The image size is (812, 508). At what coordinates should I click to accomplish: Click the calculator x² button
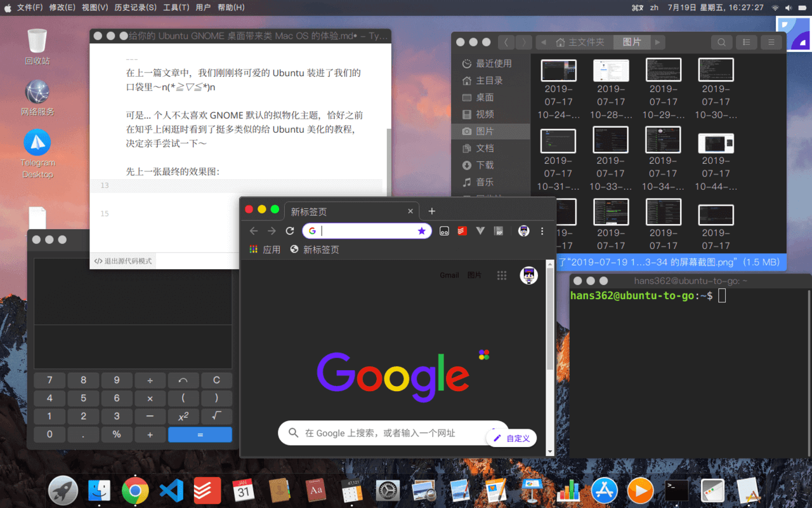point(183,417)
